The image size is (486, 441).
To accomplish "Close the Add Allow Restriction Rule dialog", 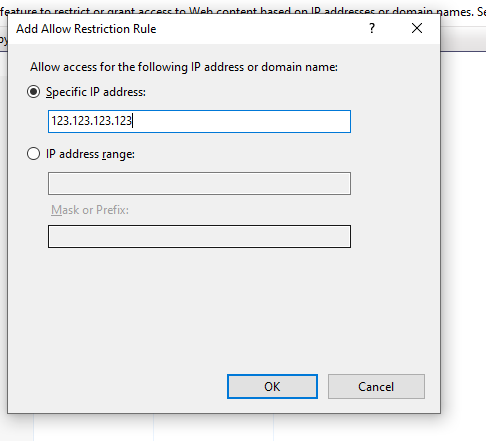I will coord(417,28).
